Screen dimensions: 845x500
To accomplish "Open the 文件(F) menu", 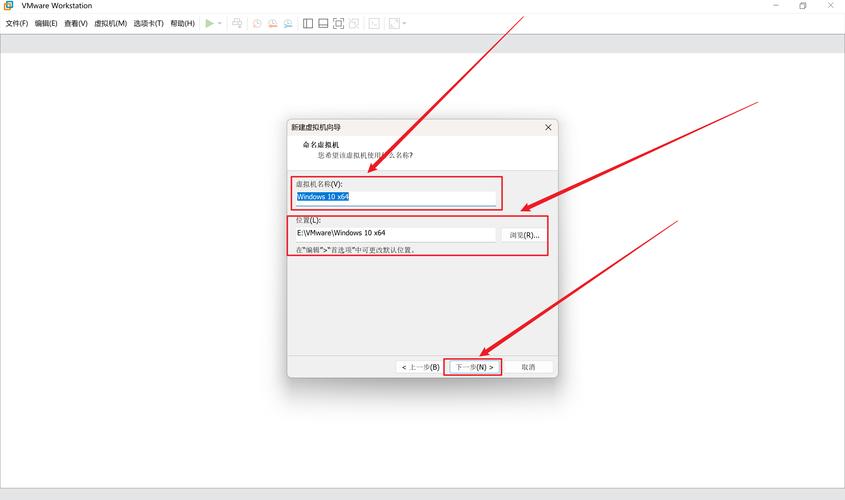I will point(17,23).
